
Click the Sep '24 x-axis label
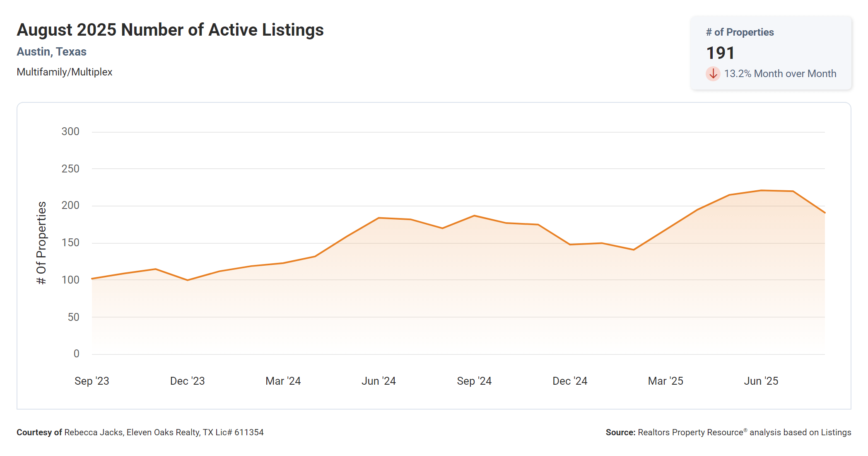tap(474, 381)
